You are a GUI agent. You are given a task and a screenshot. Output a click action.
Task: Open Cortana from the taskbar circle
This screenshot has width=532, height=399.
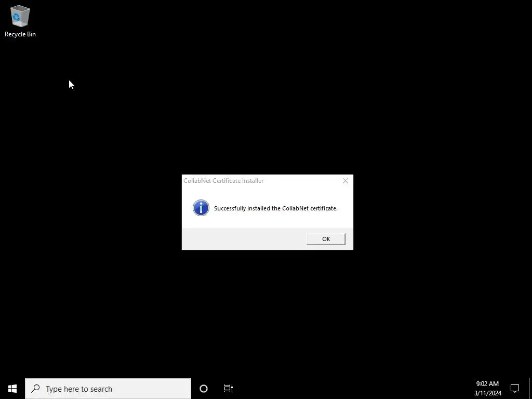(x=204, y=389)
